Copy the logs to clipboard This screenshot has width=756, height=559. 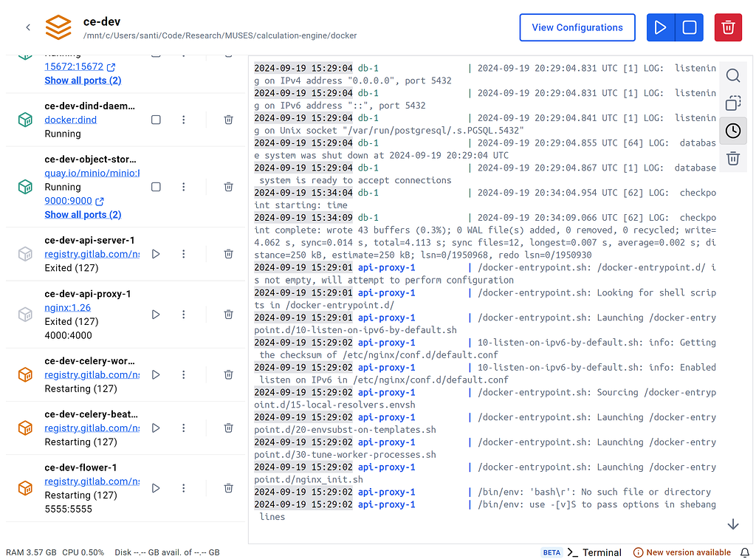[x=733, y=103]
